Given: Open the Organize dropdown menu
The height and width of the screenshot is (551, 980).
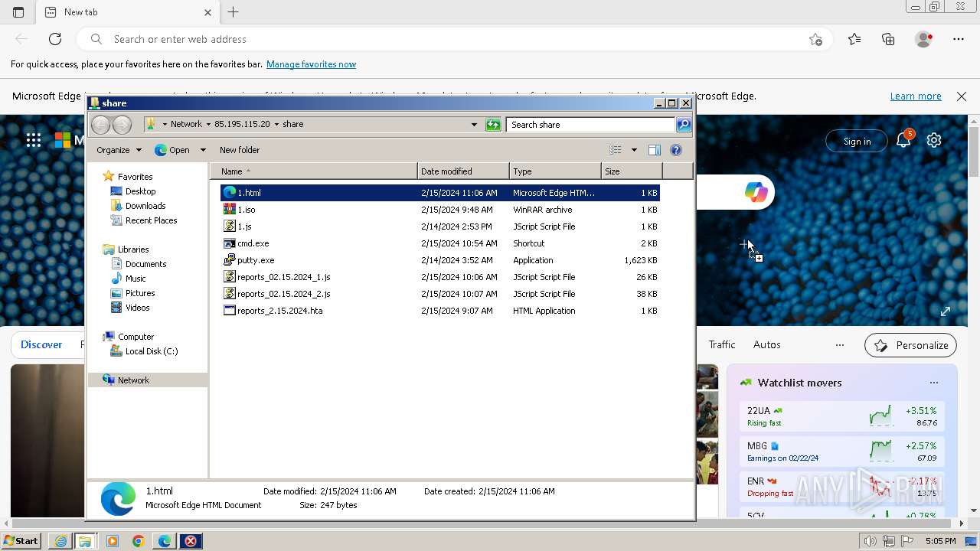Looking at the screenshot, I should tap(119, 150).
